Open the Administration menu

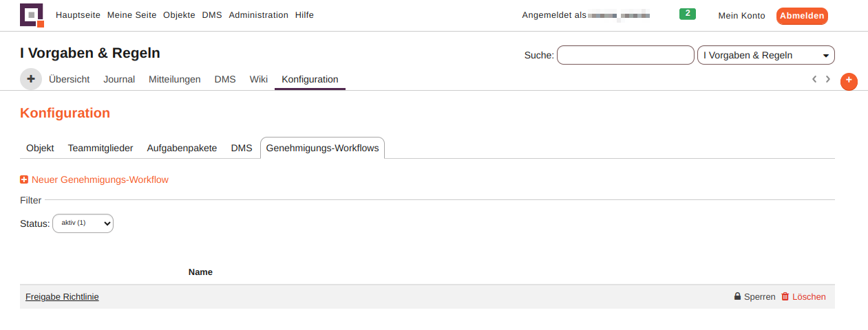click(258, 15)
